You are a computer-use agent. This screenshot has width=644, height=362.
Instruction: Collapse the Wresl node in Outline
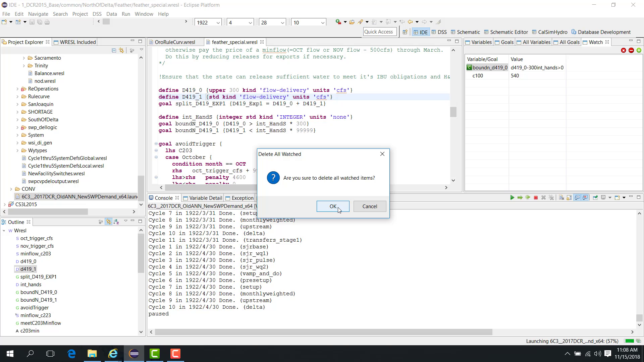click(4, 231)
